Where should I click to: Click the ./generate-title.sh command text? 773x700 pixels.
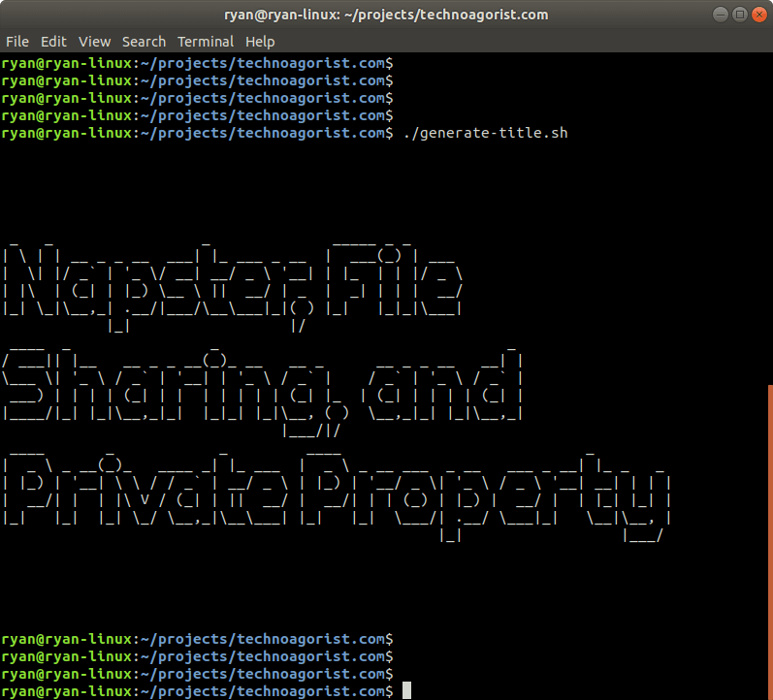[485, 132]
